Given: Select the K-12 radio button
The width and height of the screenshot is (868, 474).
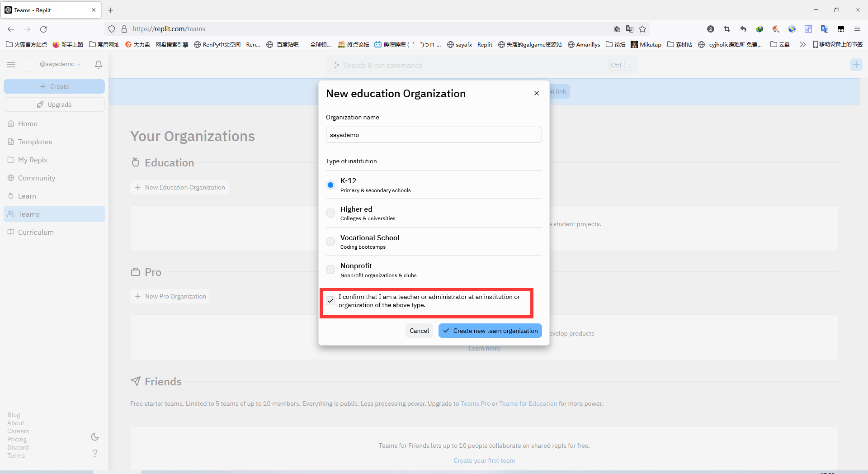Looking at the screenshot, I should coord(330,185).
